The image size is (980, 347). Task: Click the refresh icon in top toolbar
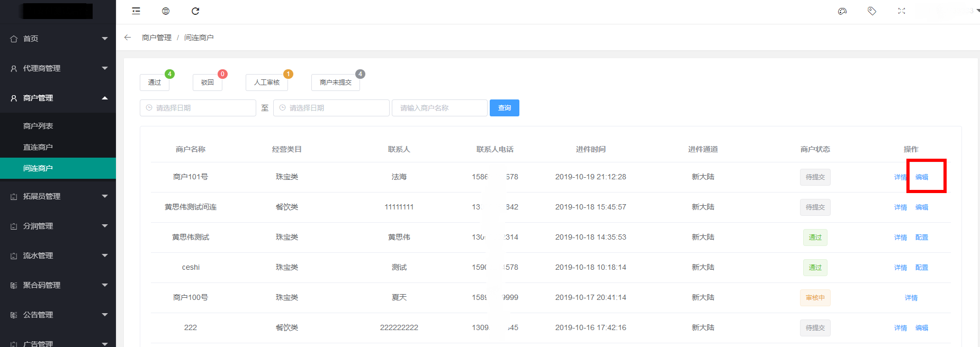click(195, 11)
